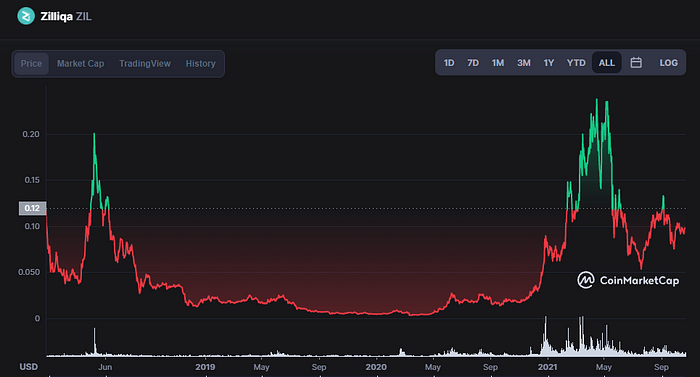Click the Zilliqa coin name text

pyautogui.click(x=56, y=17)
